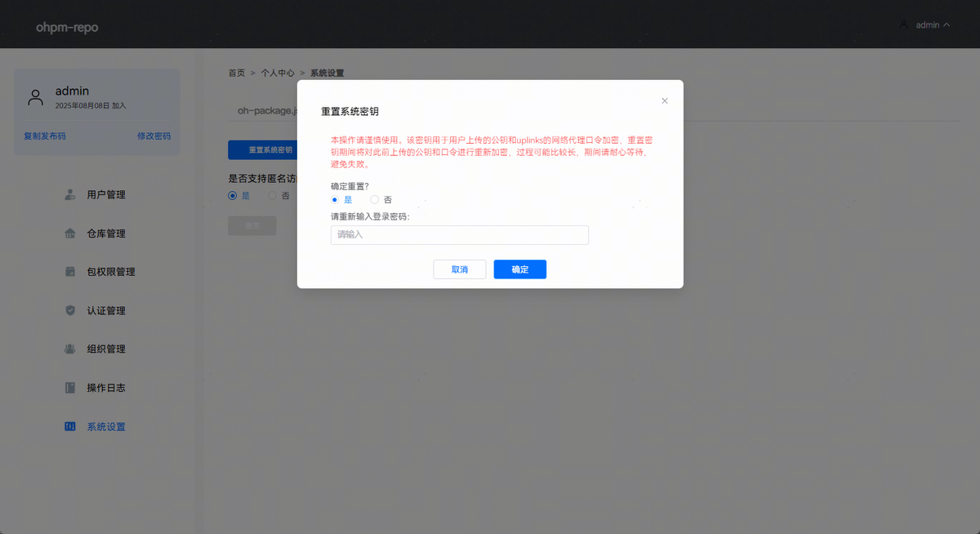Click 修改密码 link
Viewport: 980px width, 534px height.
pyautogui.click(x=154, y=136)
